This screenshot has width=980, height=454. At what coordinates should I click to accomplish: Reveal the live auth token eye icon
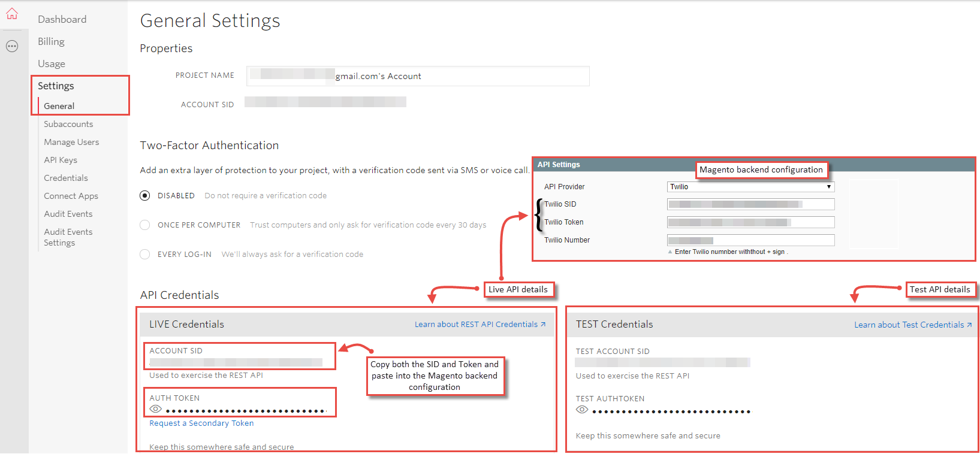coord(156,409)
